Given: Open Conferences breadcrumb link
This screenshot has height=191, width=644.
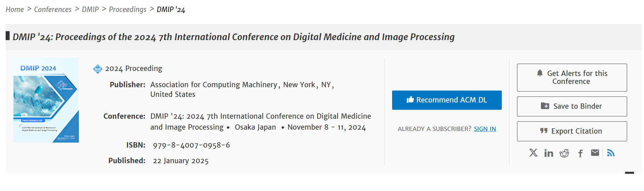Looking at the screenshot, I should tap(53, 9).
